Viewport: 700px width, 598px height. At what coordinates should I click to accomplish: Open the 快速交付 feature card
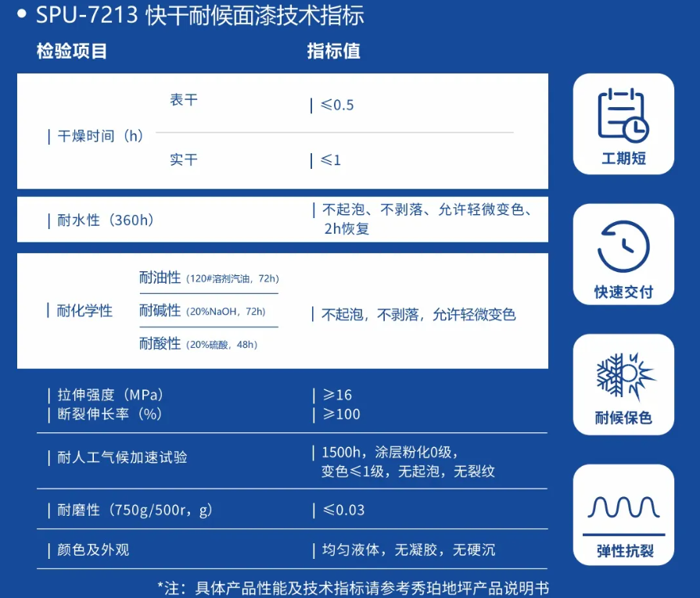pyautogui.click(x=623, y=254)
